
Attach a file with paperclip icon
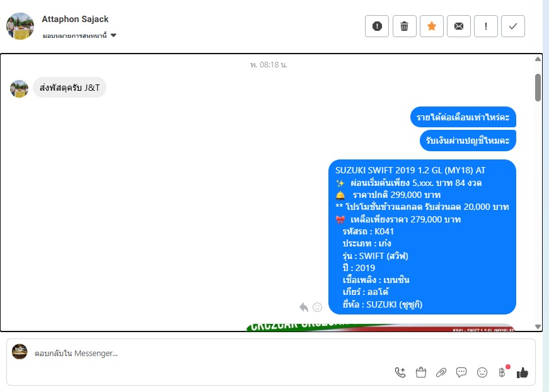(441, 372)
